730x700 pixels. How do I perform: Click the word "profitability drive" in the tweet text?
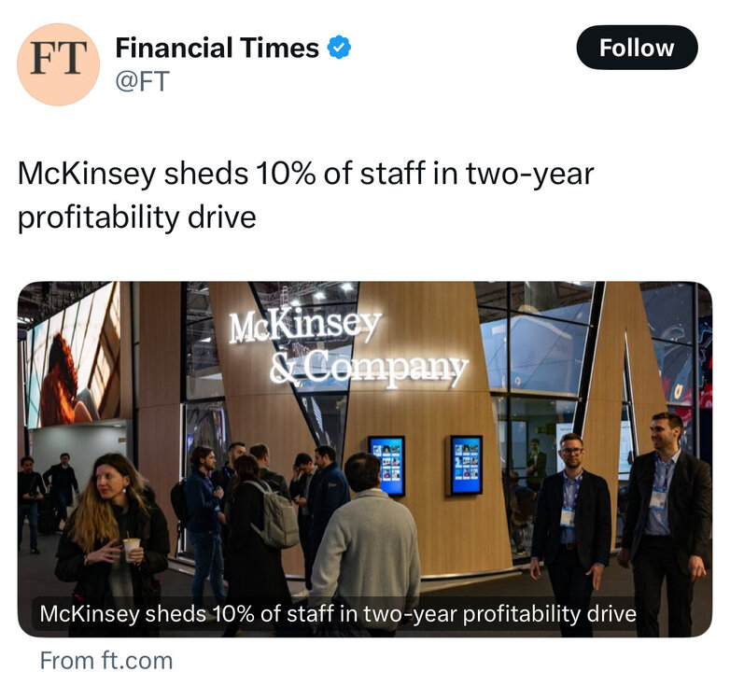136,217
